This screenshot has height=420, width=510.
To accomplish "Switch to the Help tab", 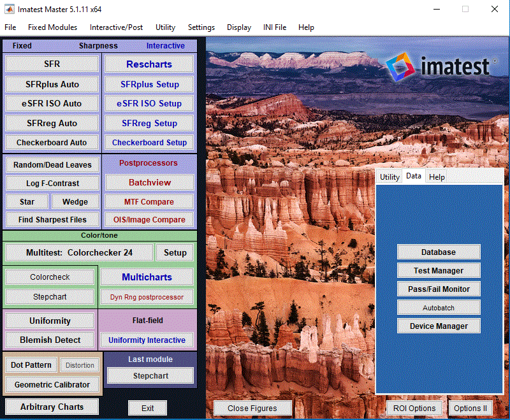I will click(x=437, y=177).
